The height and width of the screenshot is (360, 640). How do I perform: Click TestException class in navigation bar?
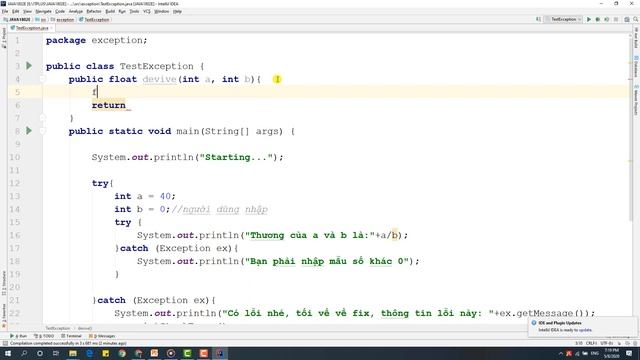point(94,20)
